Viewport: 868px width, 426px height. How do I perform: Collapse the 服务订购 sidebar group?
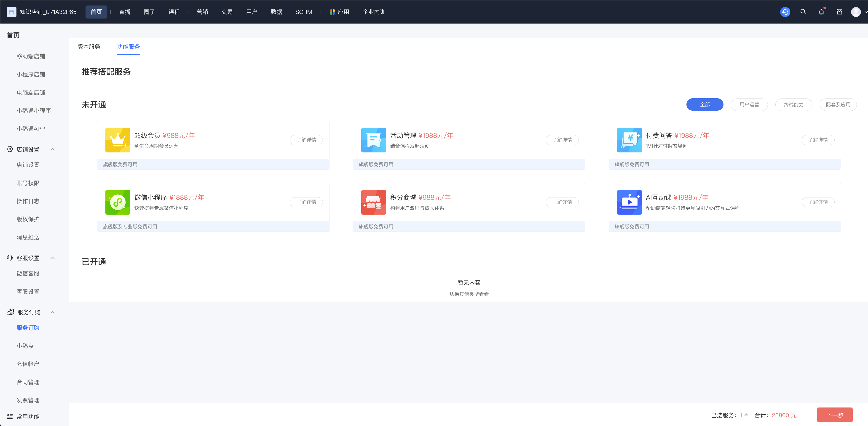click(x=52, y=312)
